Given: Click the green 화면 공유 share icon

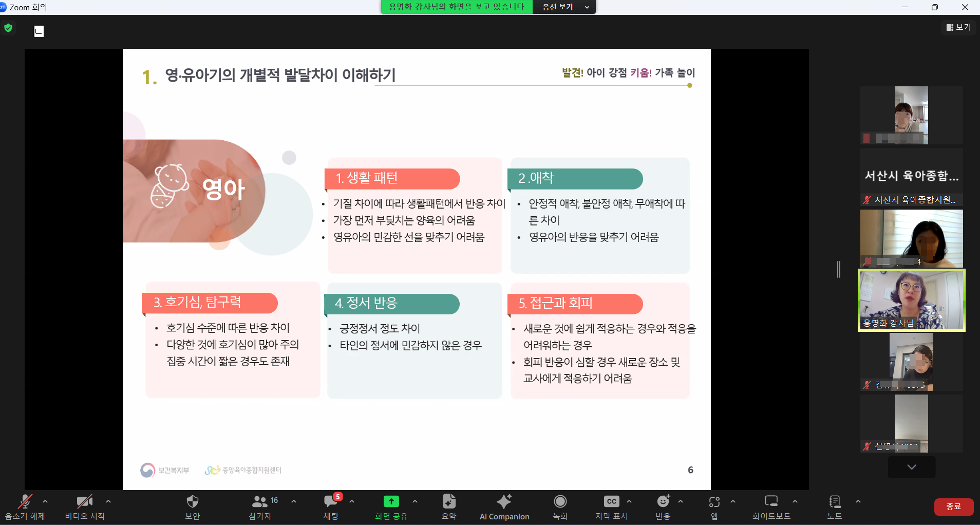Looking at the screenshot, I should [391, 501].
